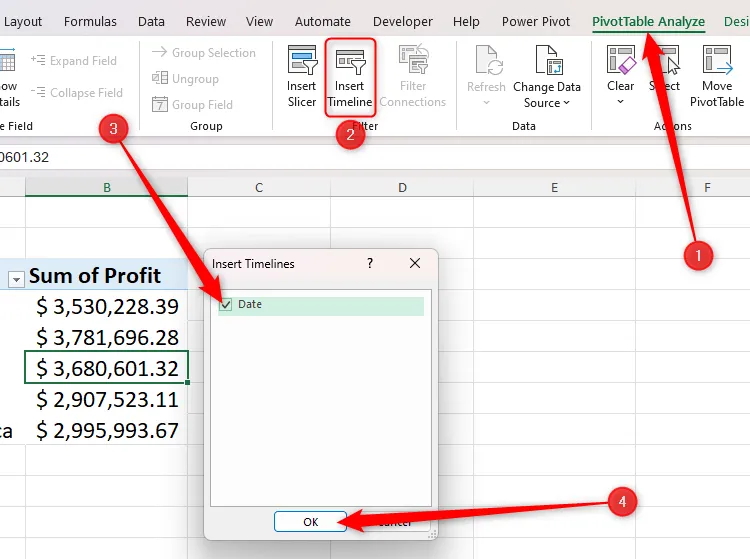Screen dimensions: 750x559
Task: Click the Insert Slicer icon
Action: pos(302,60)
